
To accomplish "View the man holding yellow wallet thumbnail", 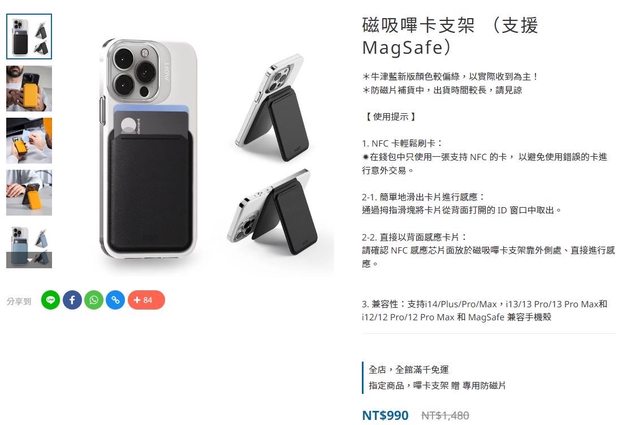I will [x=29, y=89].
